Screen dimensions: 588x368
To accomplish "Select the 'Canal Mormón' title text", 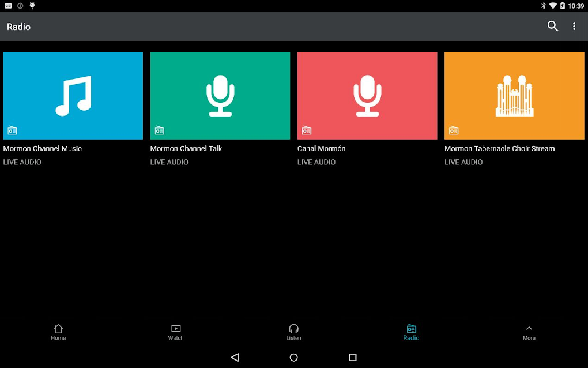I will (x=321, y=149).
